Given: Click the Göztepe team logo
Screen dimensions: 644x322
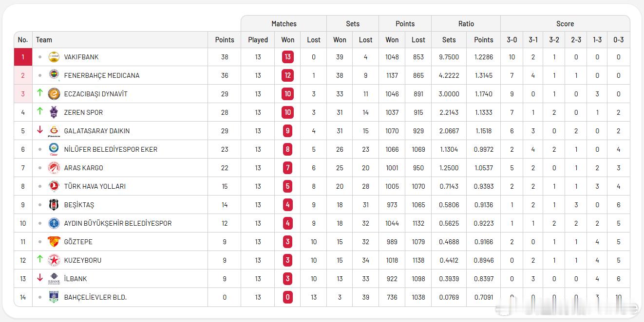Looking at the screenshot, I should tap(54, 242).
